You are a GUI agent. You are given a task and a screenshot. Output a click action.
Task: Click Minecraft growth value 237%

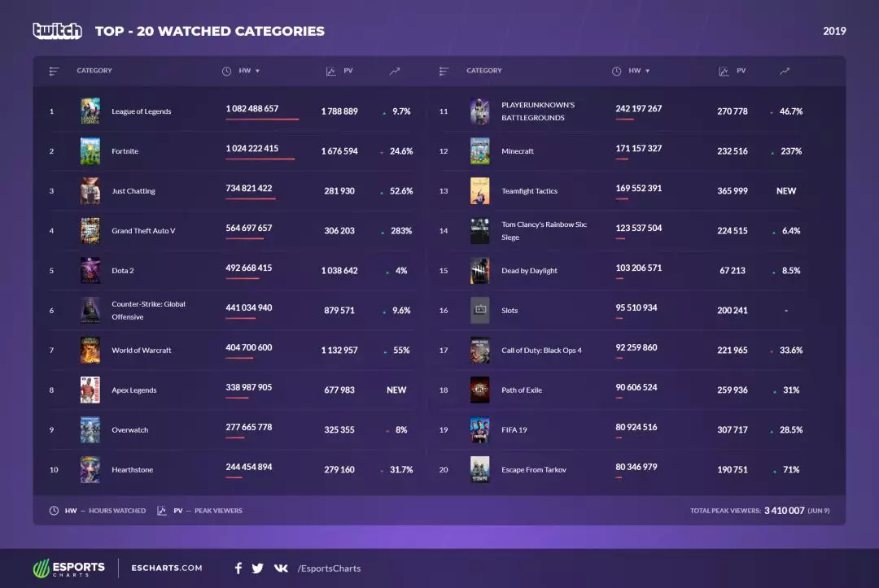pyautogui.click(x=791, y=151)
